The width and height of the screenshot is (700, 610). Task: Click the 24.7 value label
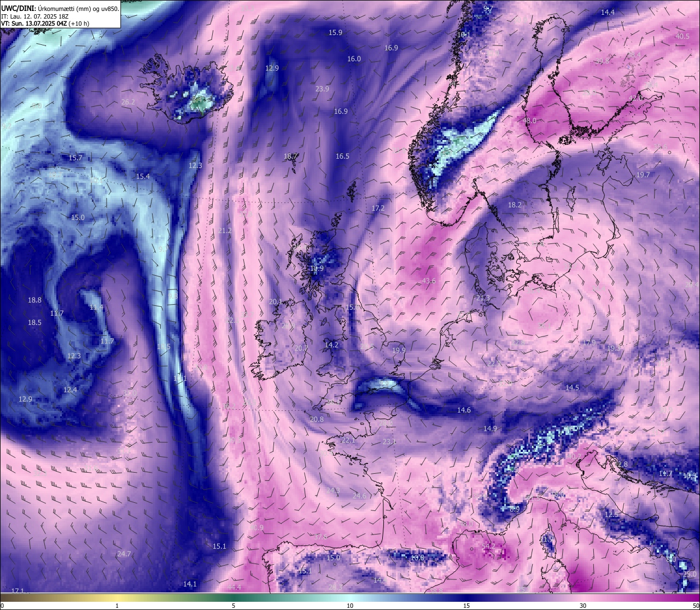pos(124,554)
